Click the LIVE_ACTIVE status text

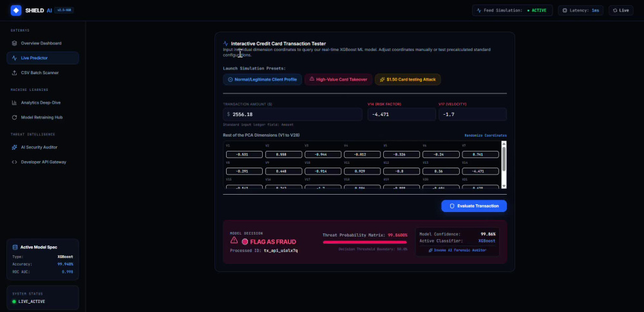click(32, 301)
